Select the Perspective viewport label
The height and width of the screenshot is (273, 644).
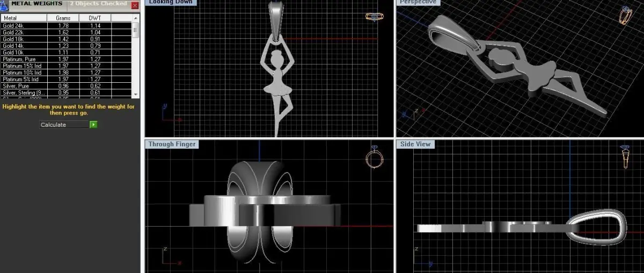[419, 2]
